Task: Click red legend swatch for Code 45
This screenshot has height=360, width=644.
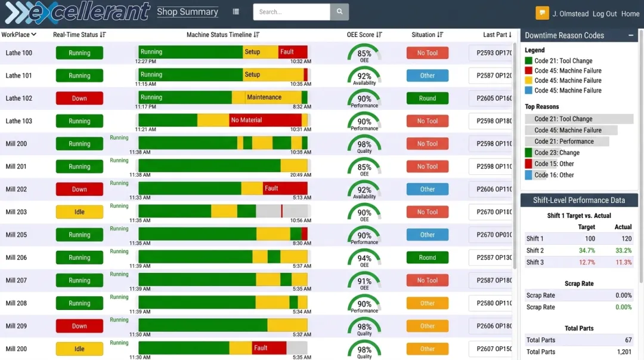Action: tap(528, 70)
